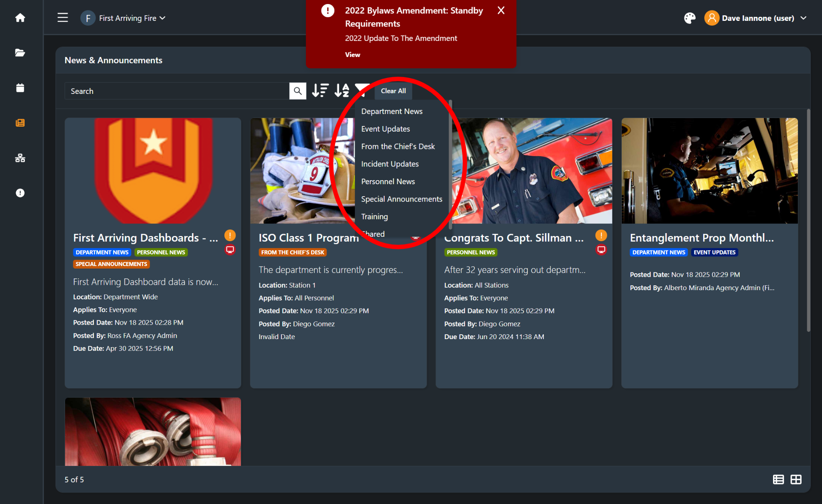The width and height of the screenshot is (822, 504).
Task: Click the alphabetical A-Z sort icon
Action: click(x=342, y=91)
